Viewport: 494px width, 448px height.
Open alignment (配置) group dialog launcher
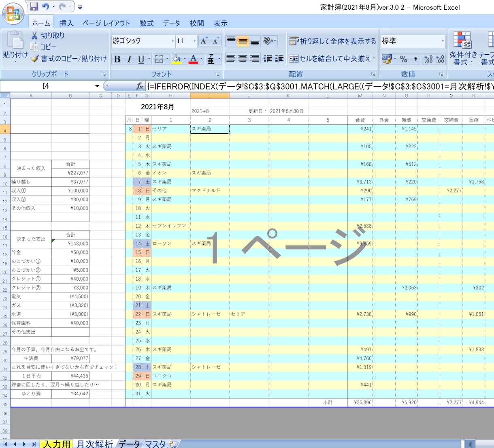click(x=373, y=75)
